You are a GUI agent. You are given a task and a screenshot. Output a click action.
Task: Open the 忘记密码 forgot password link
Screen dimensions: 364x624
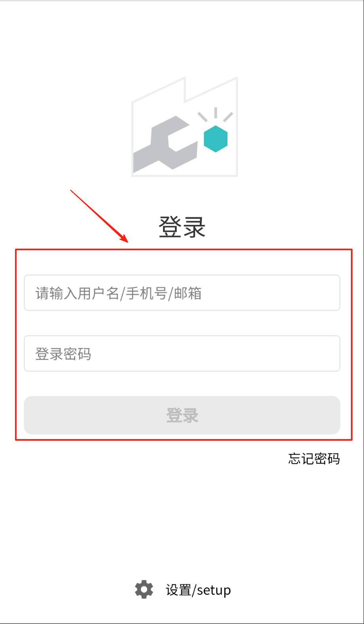314,458
